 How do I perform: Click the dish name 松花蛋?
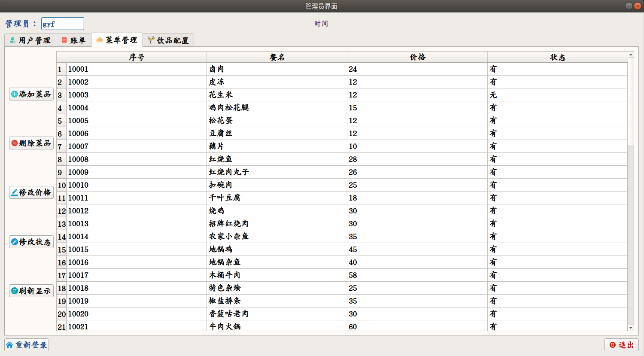coord(221,121)
